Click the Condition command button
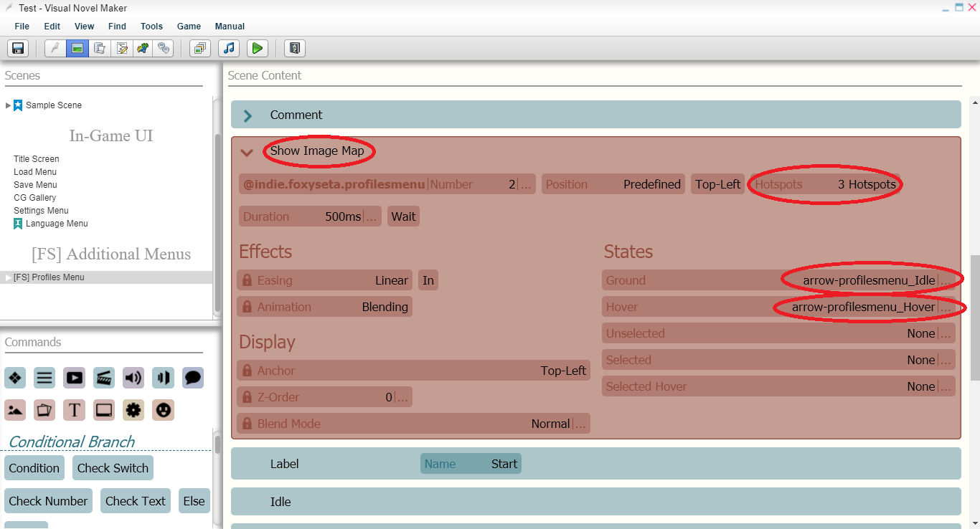This screenshot has height=529, width=980. pos(34,468)
